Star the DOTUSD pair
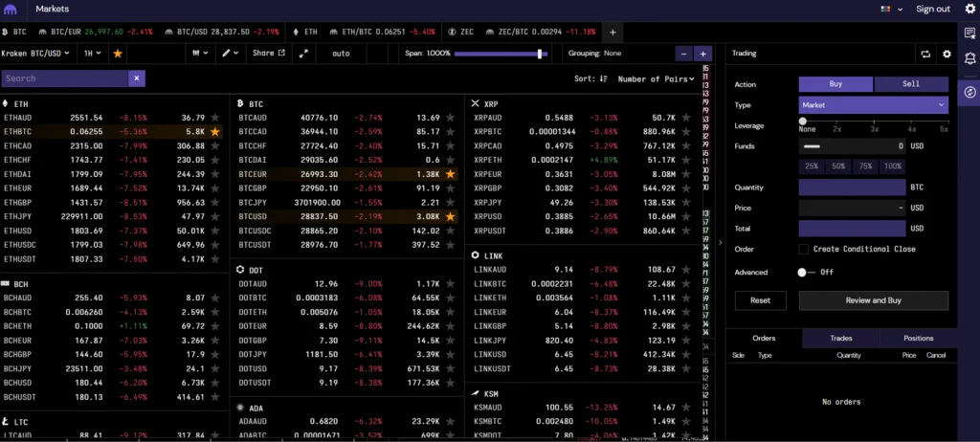Image resolution: width=980 pixels, height=442 pixels. (450, 369)
